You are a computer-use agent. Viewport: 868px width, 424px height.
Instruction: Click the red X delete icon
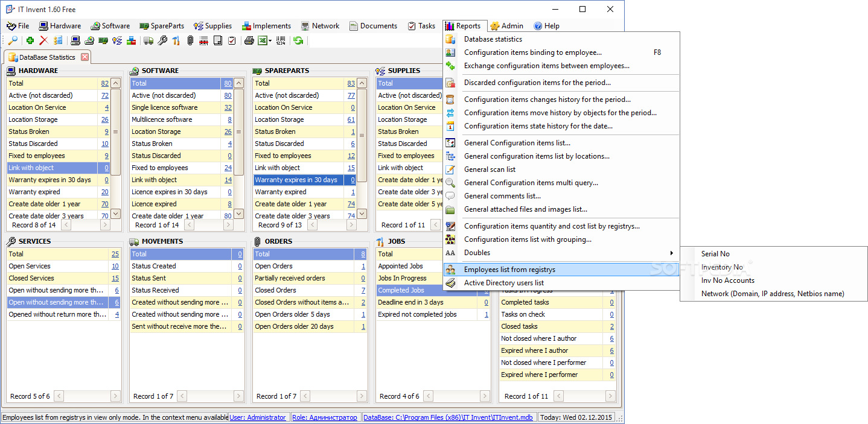pyautogui.click(x=43, y=40)
